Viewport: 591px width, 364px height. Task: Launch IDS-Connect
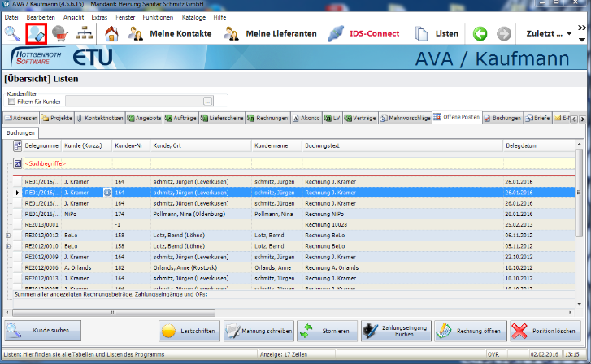(x=363, y=33)
